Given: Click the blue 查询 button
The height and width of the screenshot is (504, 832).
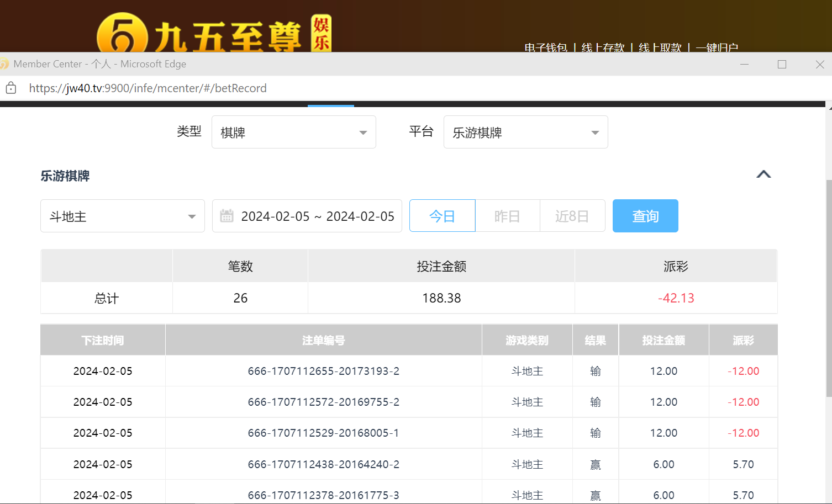Looking at the screenshot, I should click(x=645, y=216).
